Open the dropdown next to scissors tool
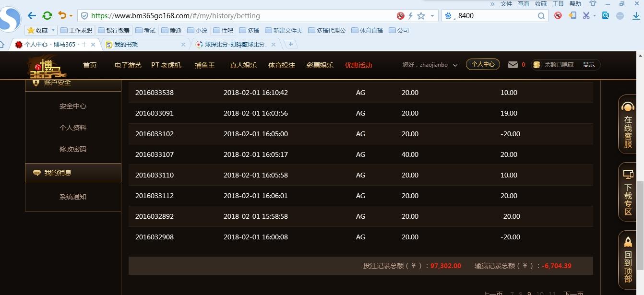This screenshot has width=644, height=295. [594, 15]
